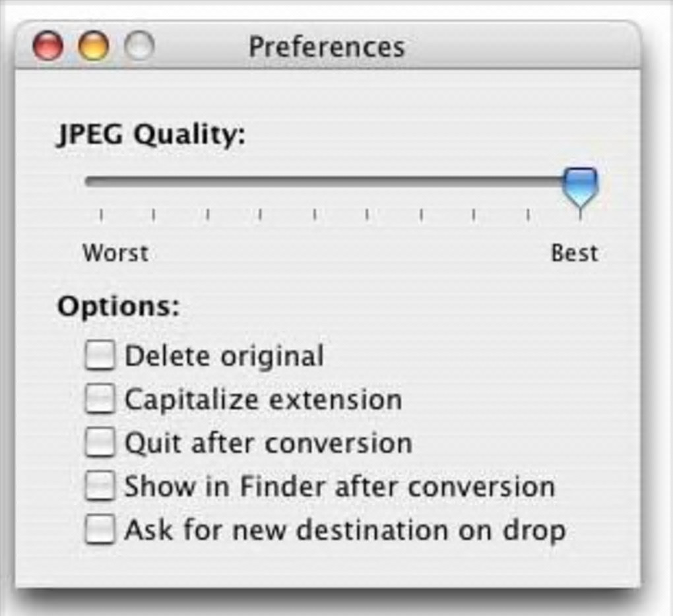Click the Options heading

(x=119, y=307)
